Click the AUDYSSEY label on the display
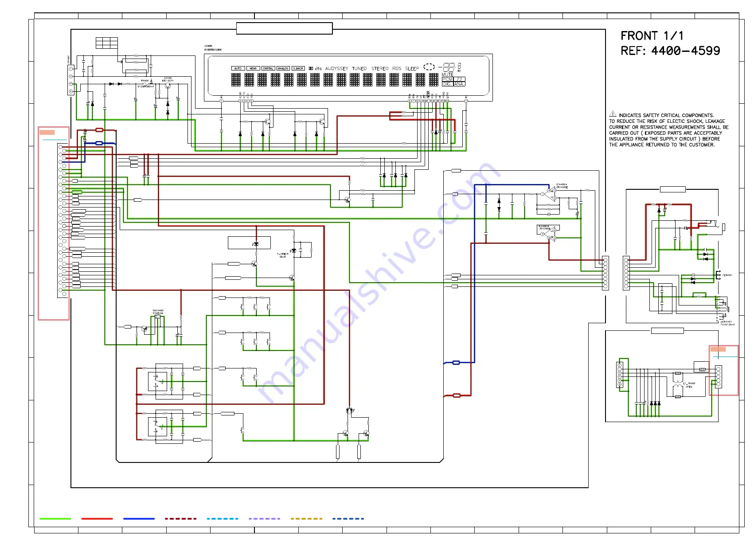This screenshot has height=560, width=754. [x=337, y=69]
